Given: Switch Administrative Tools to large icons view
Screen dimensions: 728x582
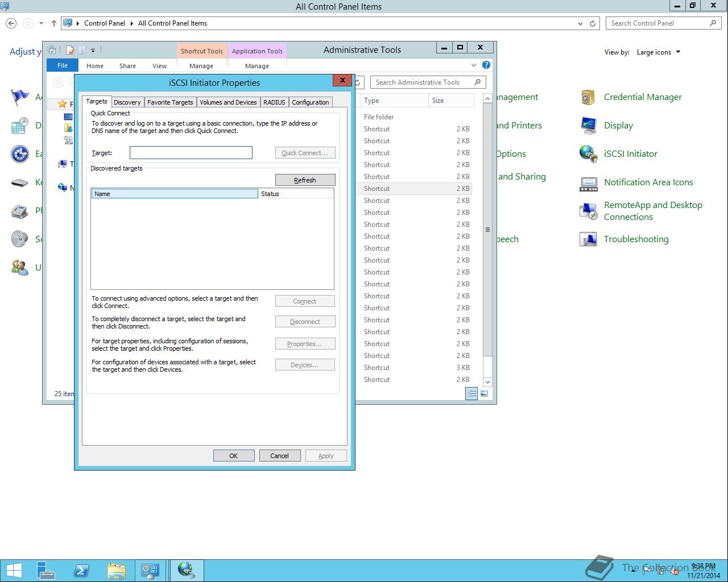Looking at the screenshot, I should (x=484, y=393).
